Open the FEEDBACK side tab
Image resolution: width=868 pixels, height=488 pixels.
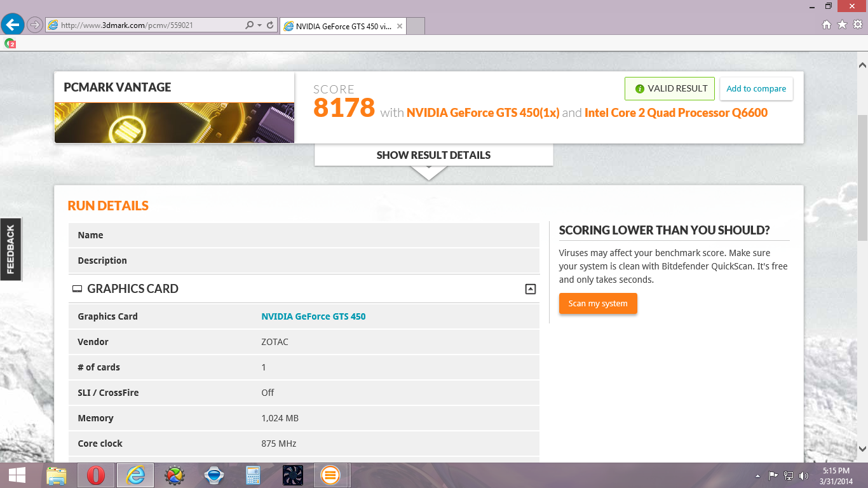(x=10, y=249)
